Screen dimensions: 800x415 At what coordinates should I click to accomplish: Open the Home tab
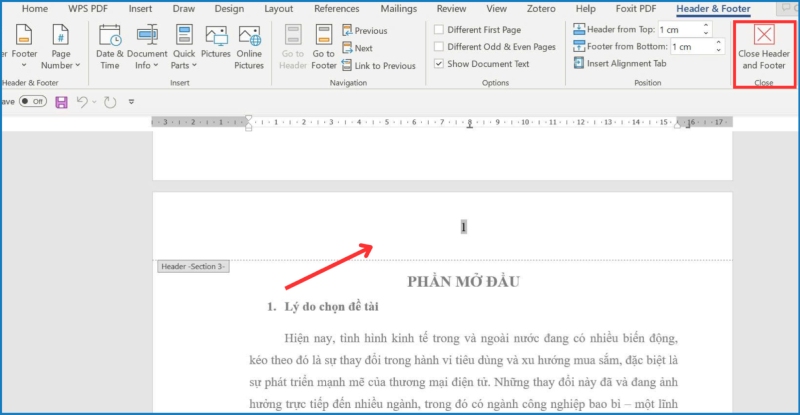point(35,9)
